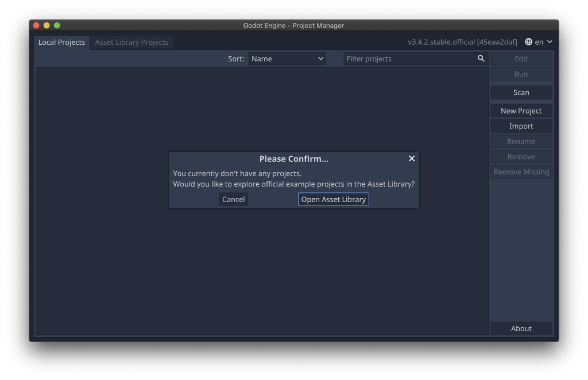Click the Run button
Viewport: 588px width, 380px height.
(521, 74)
